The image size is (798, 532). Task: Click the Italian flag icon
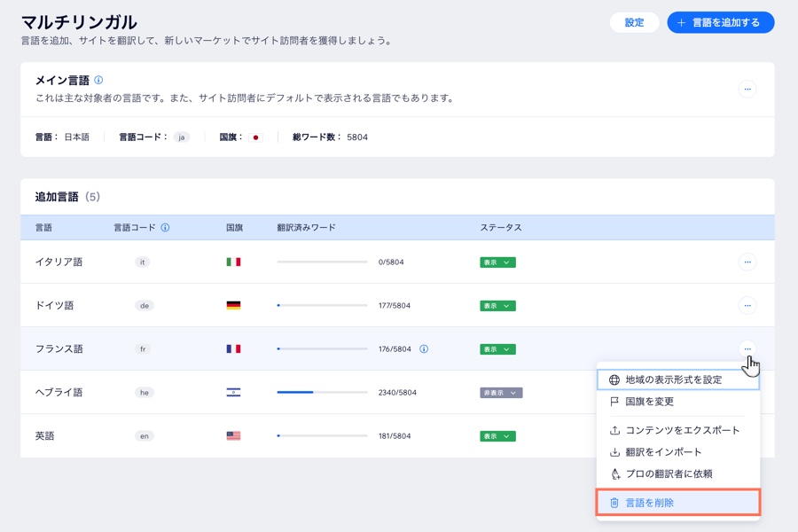pyautogui.click(x=233, y=262)
